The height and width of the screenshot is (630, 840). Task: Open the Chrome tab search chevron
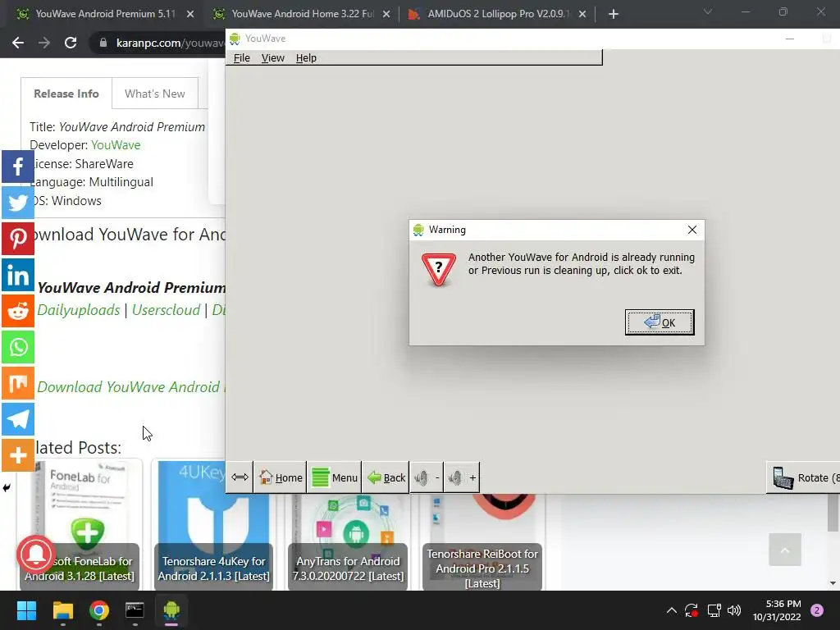708,11
